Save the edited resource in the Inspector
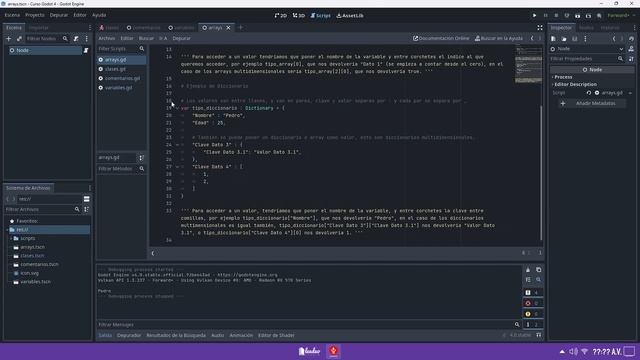Viewport: 640px width, 360px height. (x=575, y=39)
